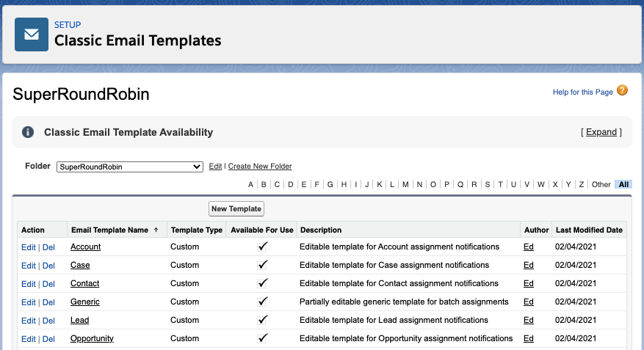This screenshot has height=350, width=644.
Task: Click the Template Type column header
Action: 197,230
